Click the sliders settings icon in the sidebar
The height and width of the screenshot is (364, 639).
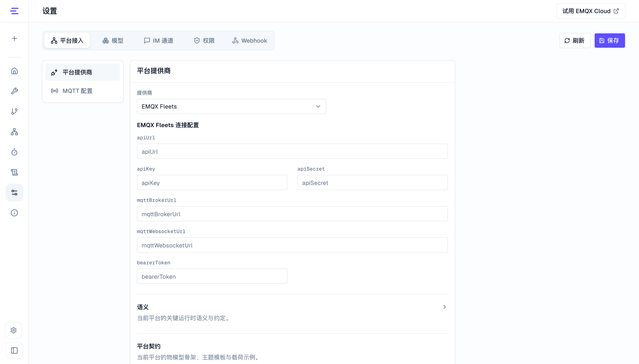coord(14,193)
